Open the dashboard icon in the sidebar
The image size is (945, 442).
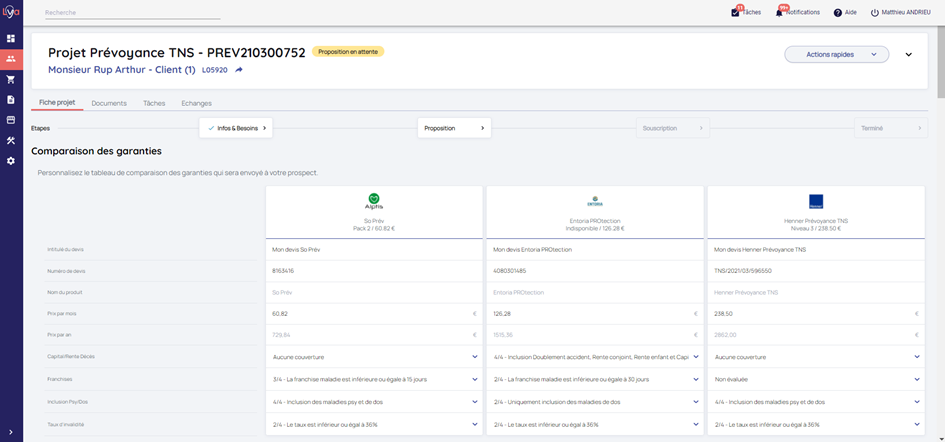click(11, 38)
